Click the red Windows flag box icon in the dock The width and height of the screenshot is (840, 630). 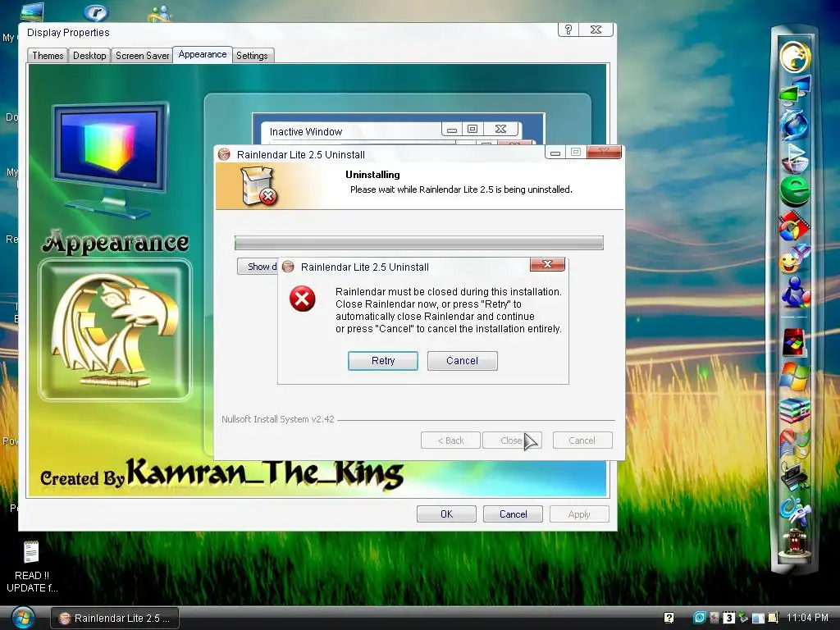(794, 343)
